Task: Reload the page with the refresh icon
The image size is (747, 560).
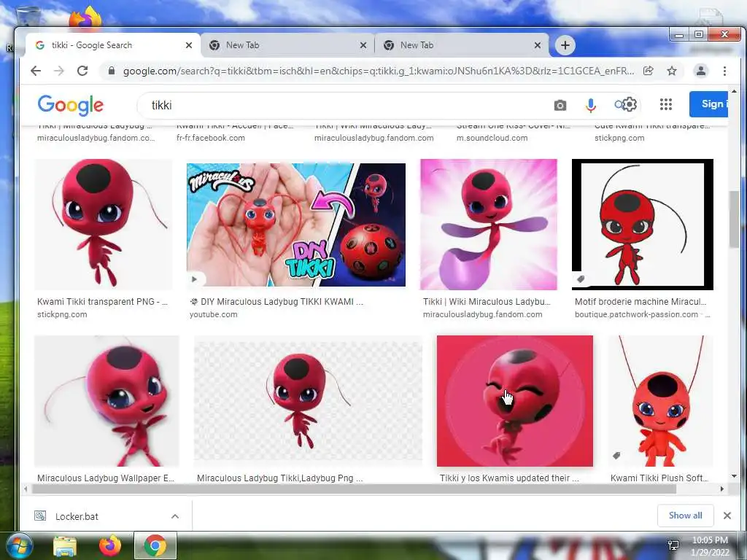Action: click(x=82, y=71)
